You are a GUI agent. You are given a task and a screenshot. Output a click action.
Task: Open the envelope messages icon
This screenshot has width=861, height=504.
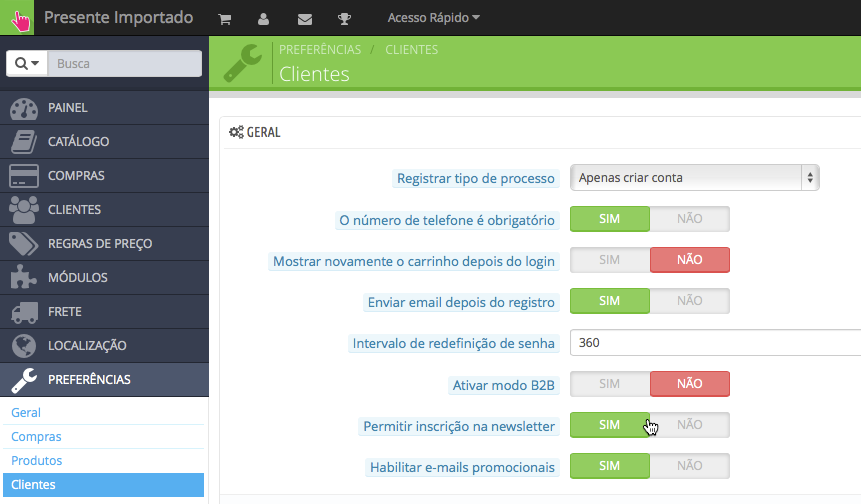(305, 20)
